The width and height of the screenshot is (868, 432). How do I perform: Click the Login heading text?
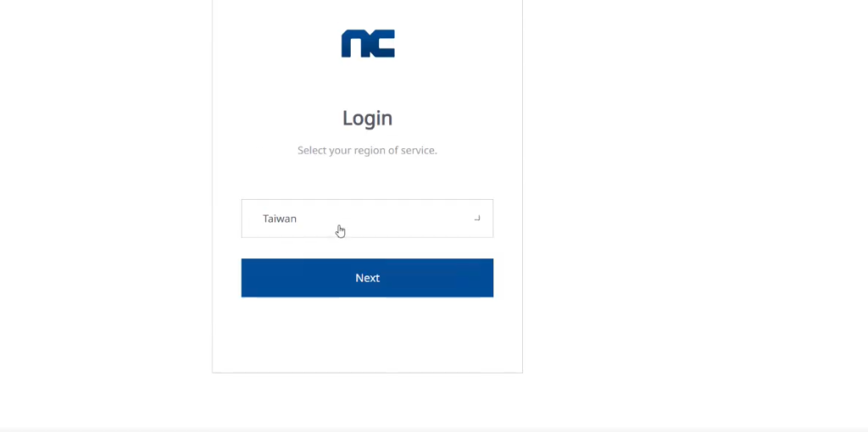pos(367,118)
